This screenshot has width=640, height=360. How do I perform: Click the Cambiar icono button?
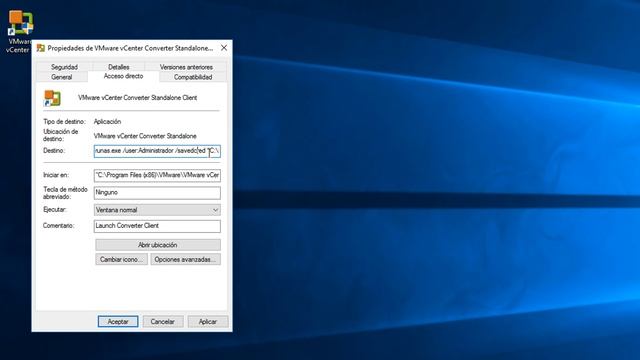click(121, 260)
